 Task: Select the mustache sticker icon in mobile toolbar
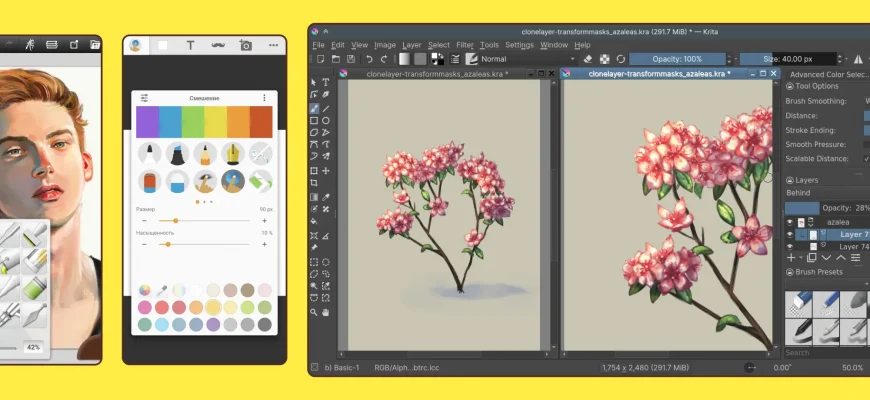click(218, 45)
